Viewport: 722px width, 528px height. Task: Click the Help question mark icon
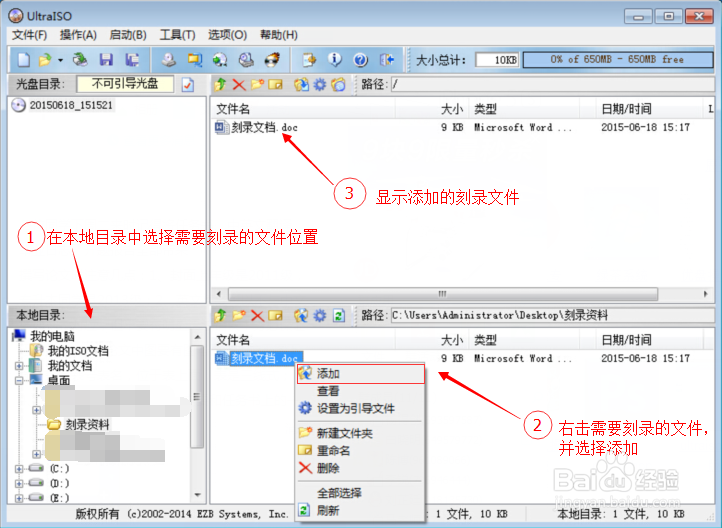[361, 60]
